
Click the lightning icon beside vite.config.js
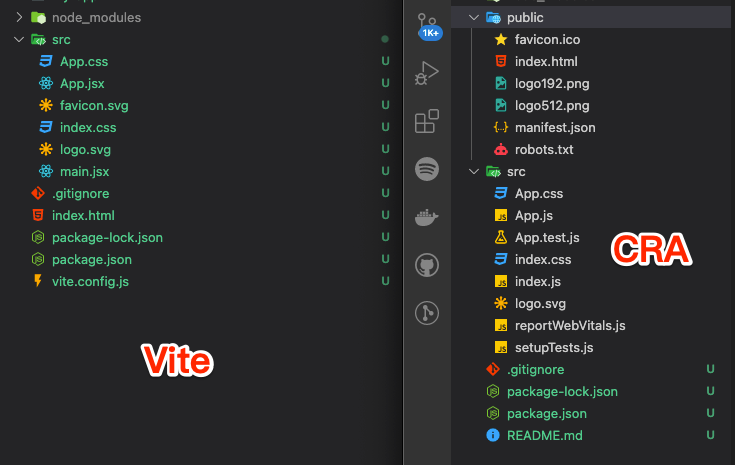click(38, 281)
